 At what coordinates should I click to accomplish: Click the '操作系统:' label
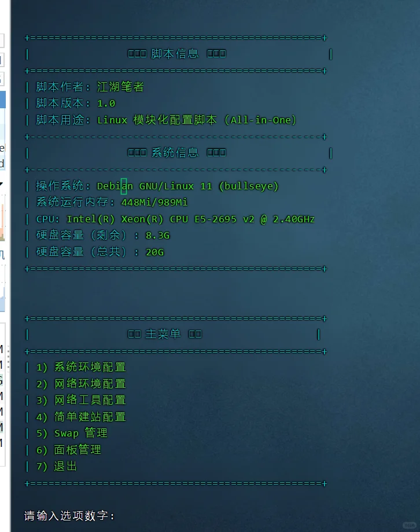(63, 186)
